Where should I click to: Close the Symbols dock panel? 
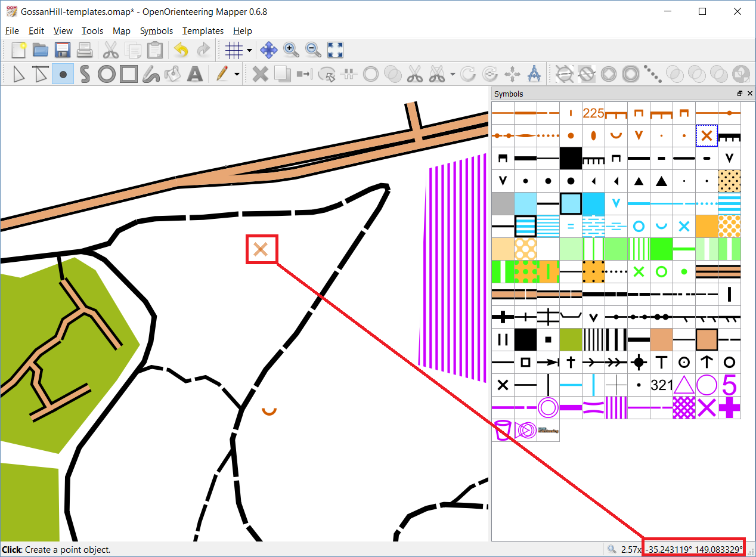tap(750, 94)
